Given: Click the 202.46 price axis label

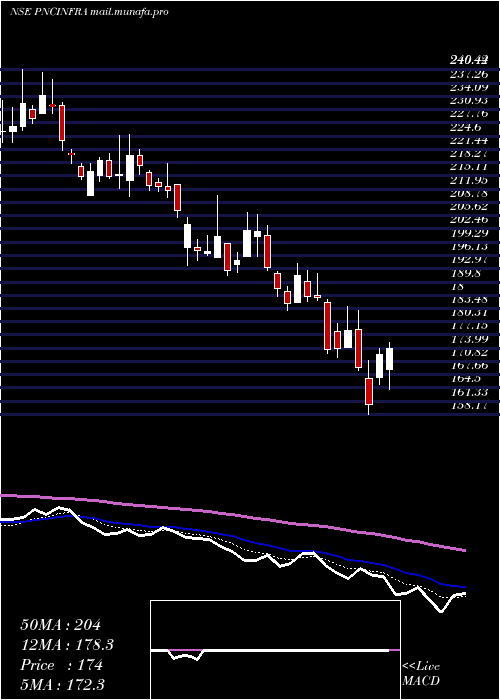Looking at the screenshot, I should [469, 220].
